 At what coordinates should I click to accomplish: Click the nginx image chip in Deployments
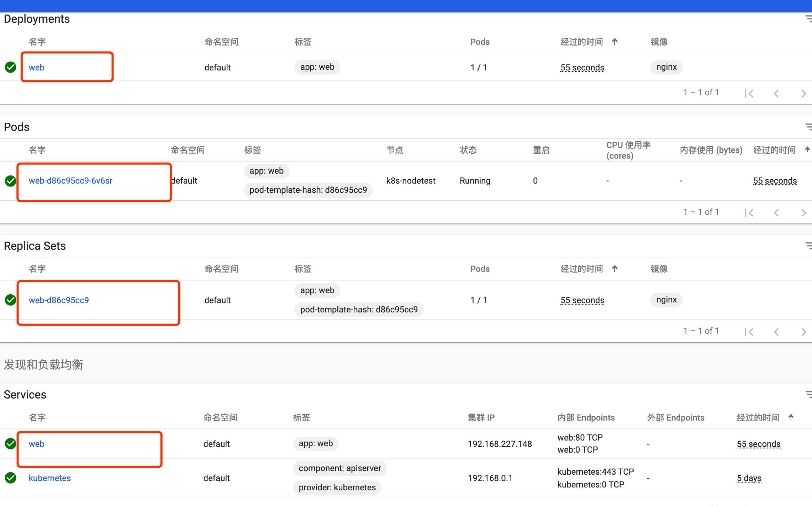(x=666, y=67)
